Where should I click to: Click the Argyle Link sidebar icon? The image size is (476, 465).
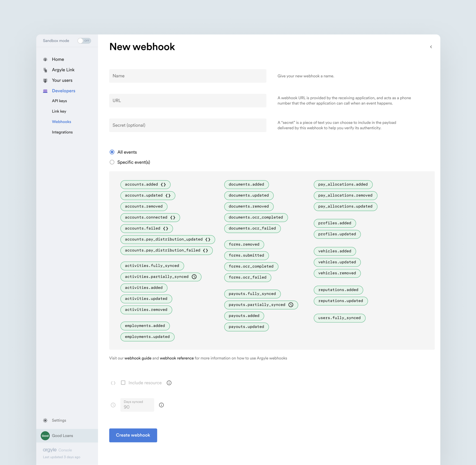[x=45, y=70]
